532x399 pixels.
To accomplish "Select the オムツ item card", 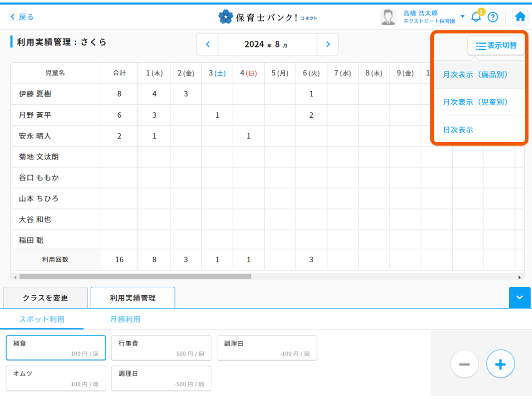I will (x=56, y=379).
